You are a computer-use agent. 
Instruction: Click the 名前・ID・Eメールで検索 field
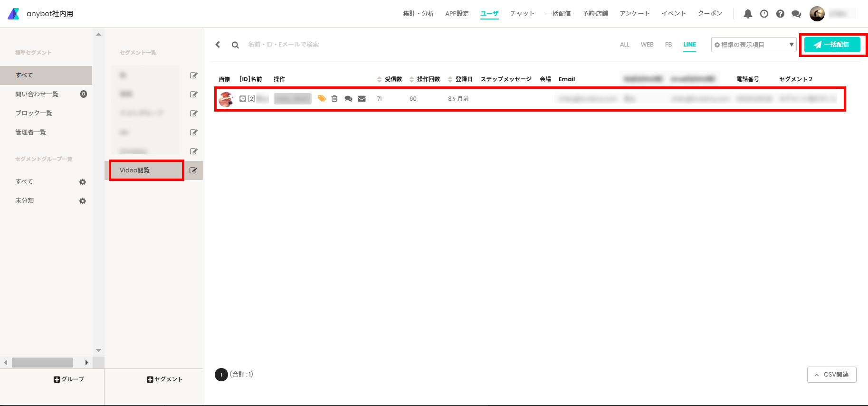[x=283, y=45]
